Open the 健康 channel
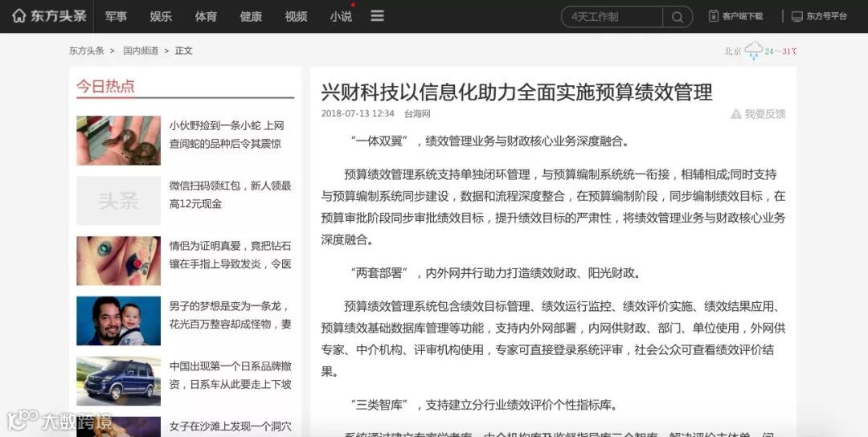This screenshot has width=868, height=437. click(x=251, y=17)
